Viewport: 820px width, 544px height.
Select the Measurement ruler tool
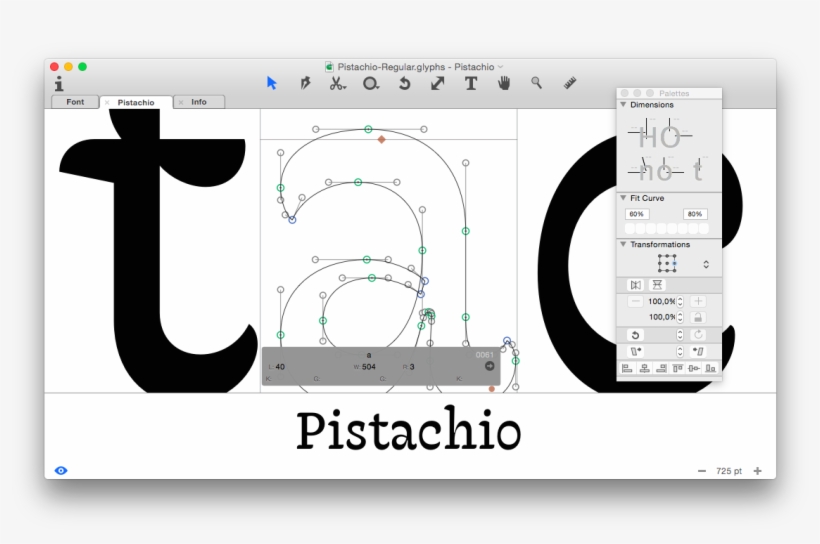click(570, 83)
